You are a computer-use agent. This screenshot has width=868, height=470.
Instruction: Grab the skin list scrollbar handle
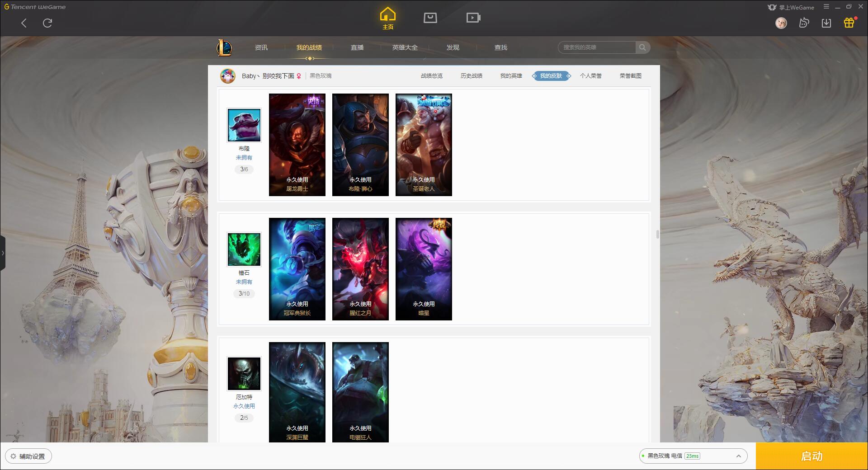point(657,234)
